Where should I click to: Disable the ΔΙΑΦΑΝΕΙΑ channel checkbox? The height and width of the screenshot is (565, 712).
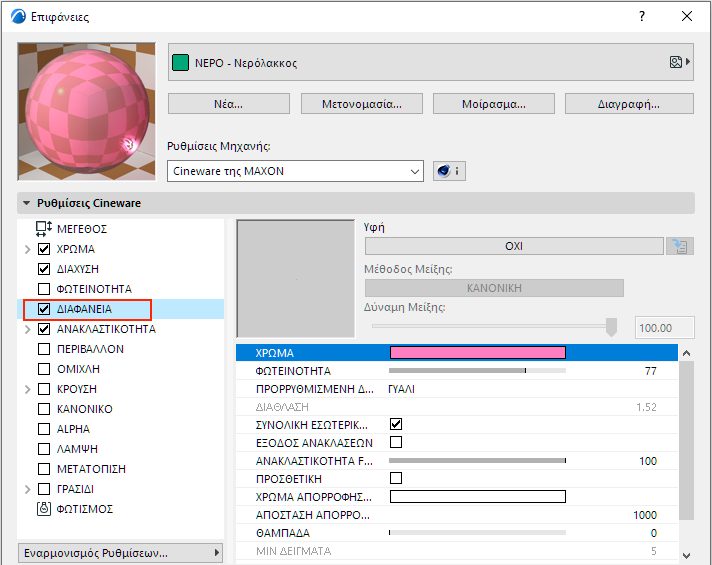(x=44, y=309)
